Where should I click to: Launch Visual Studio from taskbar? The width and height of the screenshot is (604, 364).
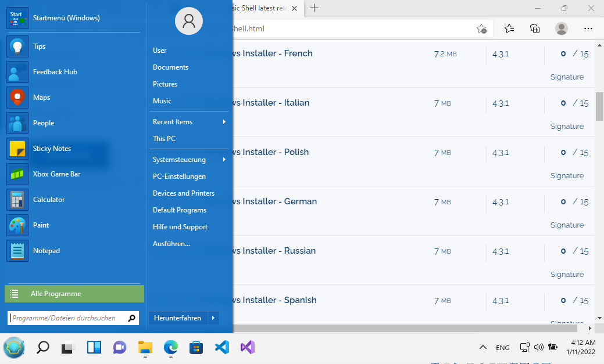click(x=247, y=348)
